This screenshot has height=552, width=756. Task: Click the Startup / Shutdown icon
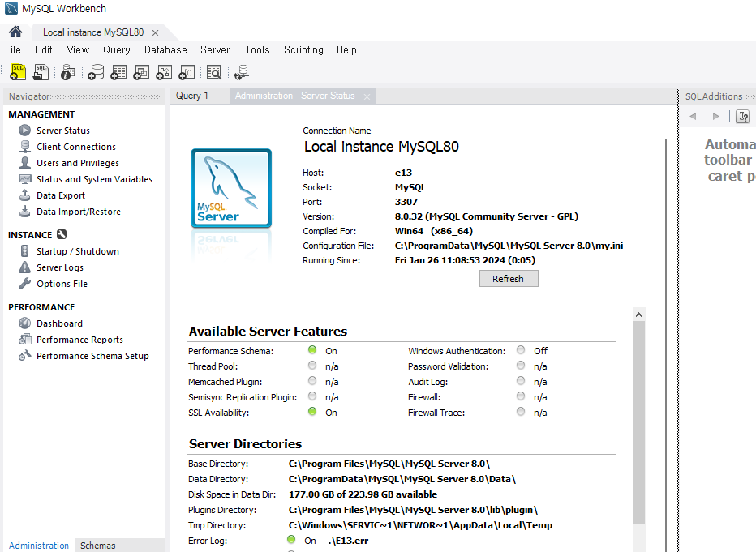(24, 251)
